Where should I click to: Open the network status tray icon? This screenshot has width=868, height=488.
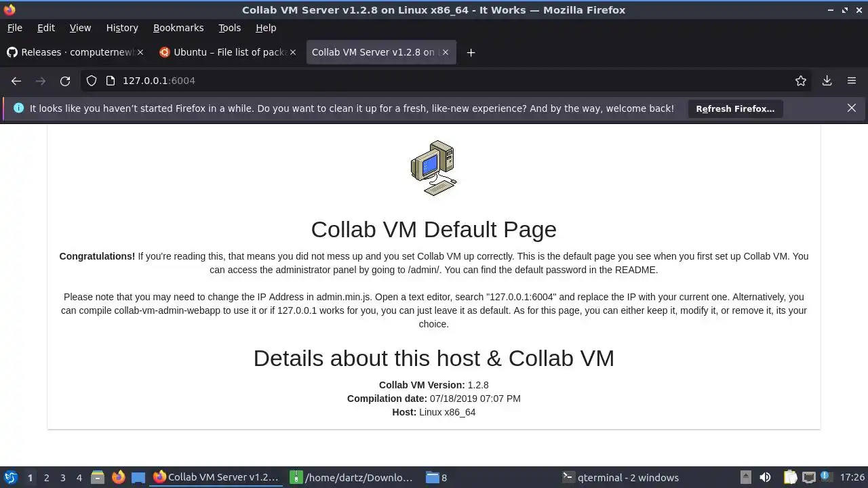point(808,477)
